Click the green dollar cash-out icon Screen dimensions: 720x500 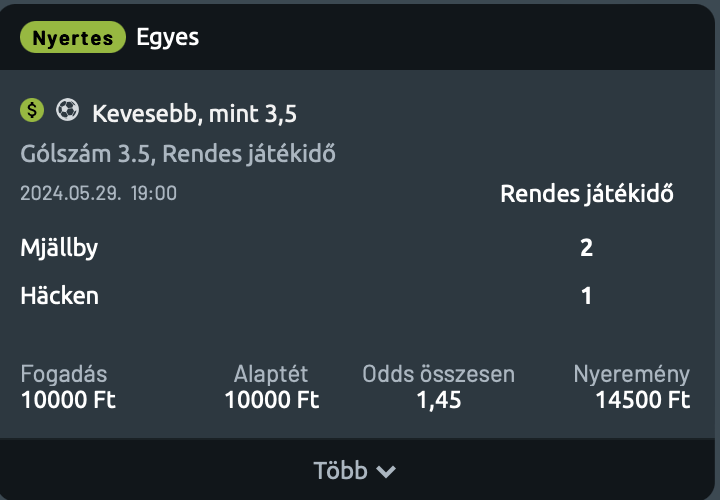32,111
